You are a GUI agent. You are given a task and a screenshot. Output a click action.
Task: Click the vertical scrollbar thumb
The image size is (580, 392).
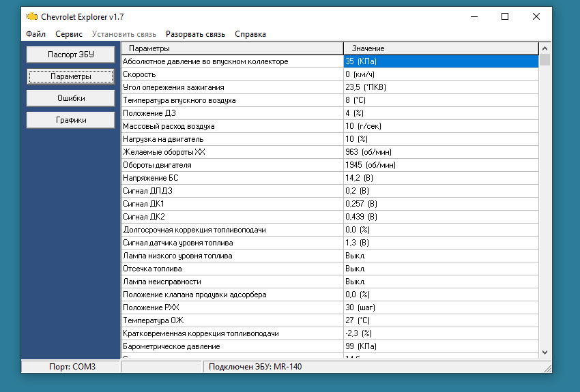(x=545, y=60)
